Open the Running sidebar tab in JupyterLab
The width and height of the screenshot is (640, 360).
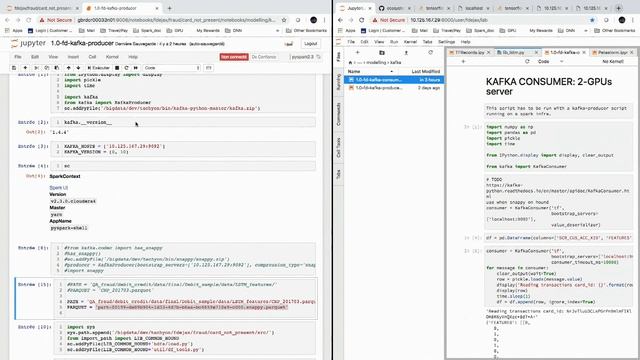338,82
